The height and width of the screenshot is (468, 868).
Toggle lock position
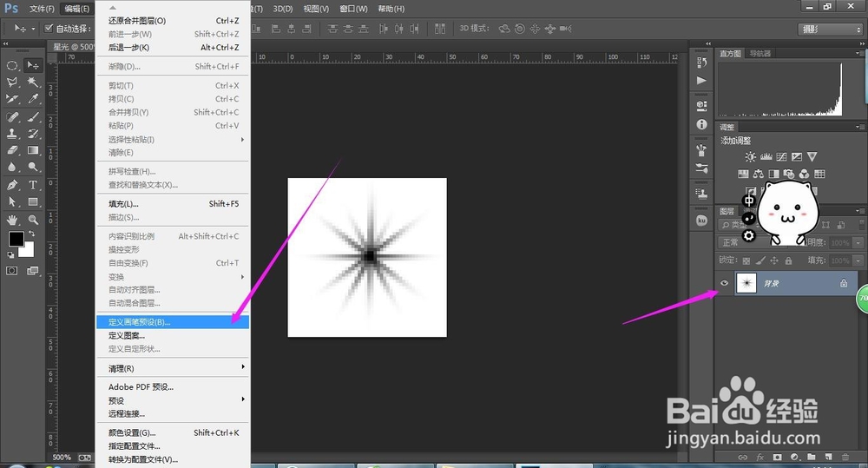774,260
